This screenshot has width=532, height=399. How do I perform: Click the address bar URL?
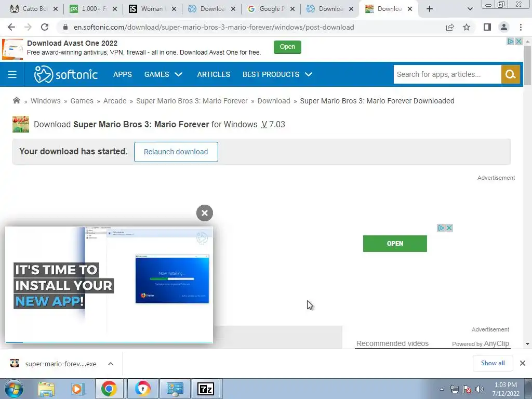pos(214,27)
